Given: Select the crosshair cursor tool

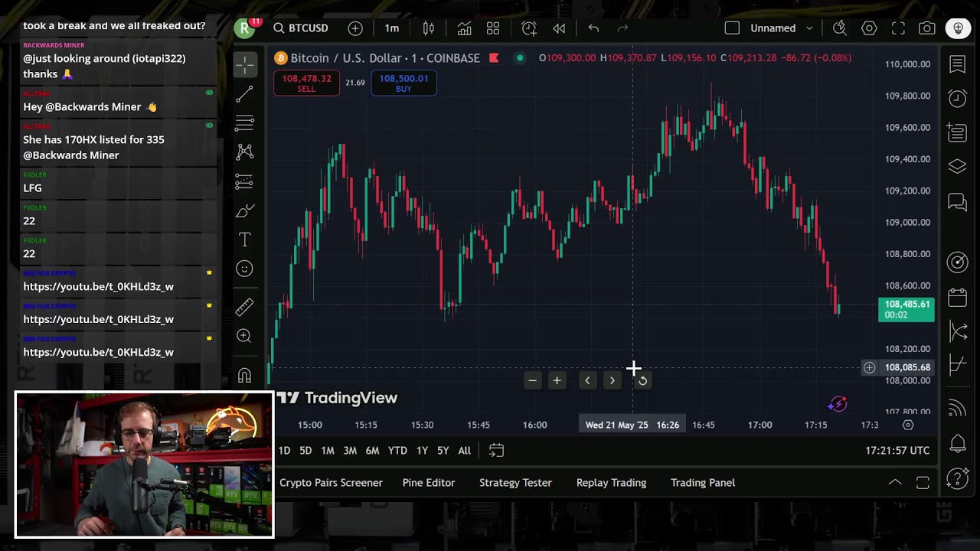Looking at the screenshot, I should pos(245,65).
